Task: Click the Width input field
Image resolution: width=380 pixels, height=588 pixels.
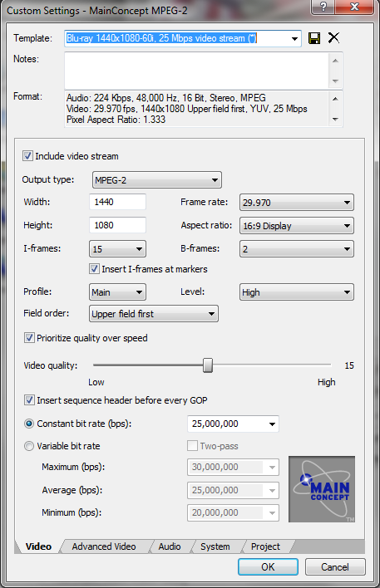Action: pyautogui.click(x=117, y=202)
